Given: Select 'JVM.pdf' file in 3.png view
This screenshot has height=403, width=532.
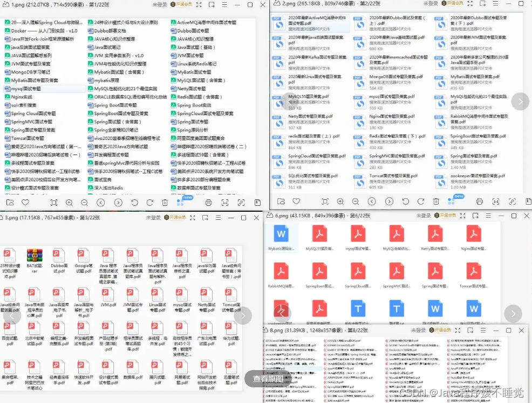Looking at the screenshot, I should [x=108, y=298].
